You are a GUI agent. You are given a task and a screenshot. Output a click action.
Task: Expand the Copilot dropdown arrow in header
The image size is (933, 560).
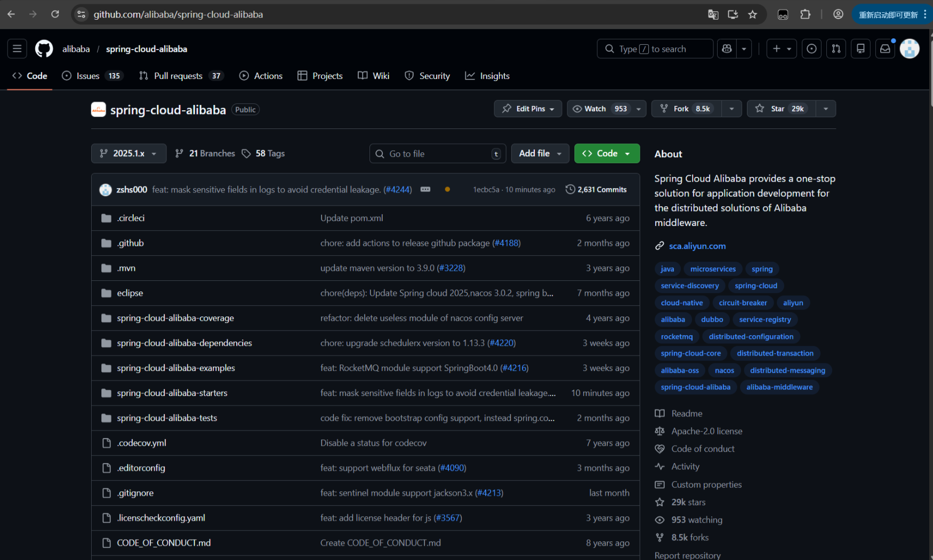coord(744,49)
